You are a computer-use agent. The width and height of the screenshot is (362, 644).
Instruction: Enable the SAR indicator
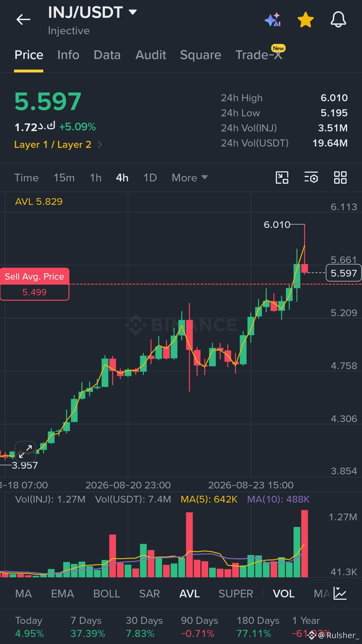coord(149,594)
